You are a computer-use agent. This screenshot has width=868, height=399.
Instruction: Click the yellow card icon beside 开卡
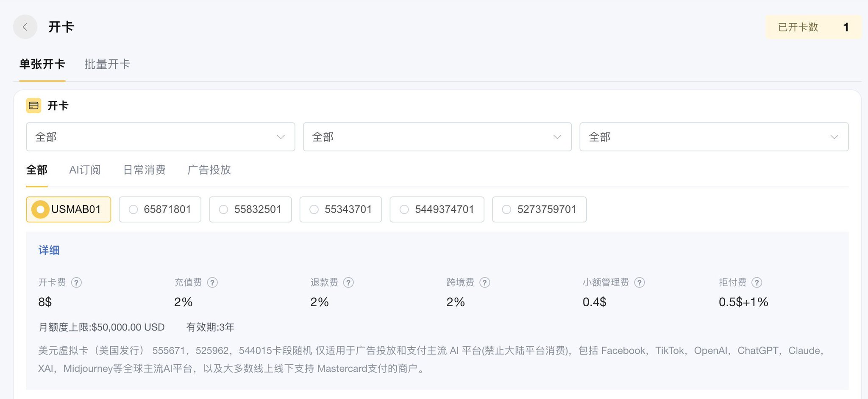33,106
